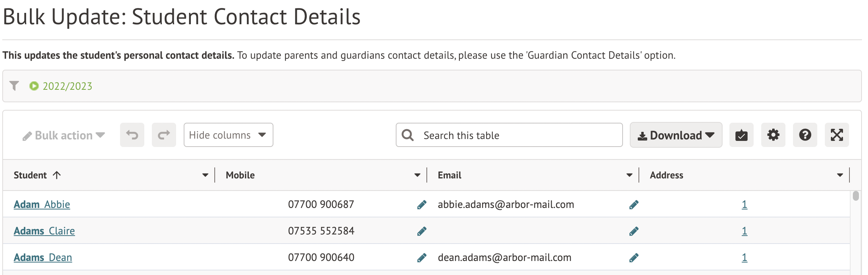Expand table to fullscreen
Screen dimensions: 868x275
point(837,135)
